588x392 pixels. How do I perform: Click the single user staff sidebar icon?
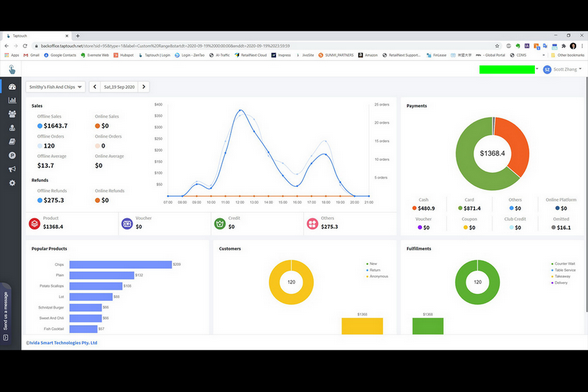pos(12,128)
